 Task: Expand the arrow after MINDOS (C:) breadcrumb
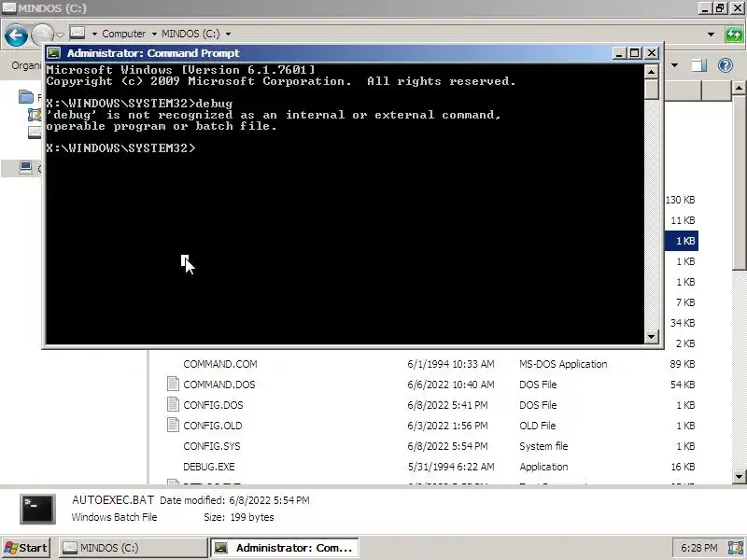(228, 34)
